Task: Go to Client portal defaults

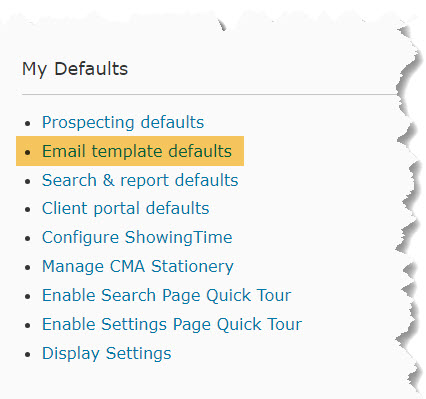Action: tap(125, 209)
